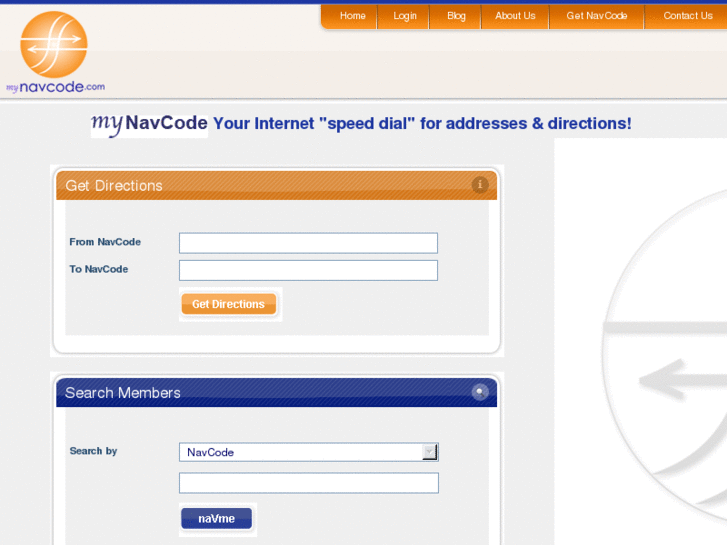
Task: Click the magnifier icon in Search Members header
Action: pos(480,392)
